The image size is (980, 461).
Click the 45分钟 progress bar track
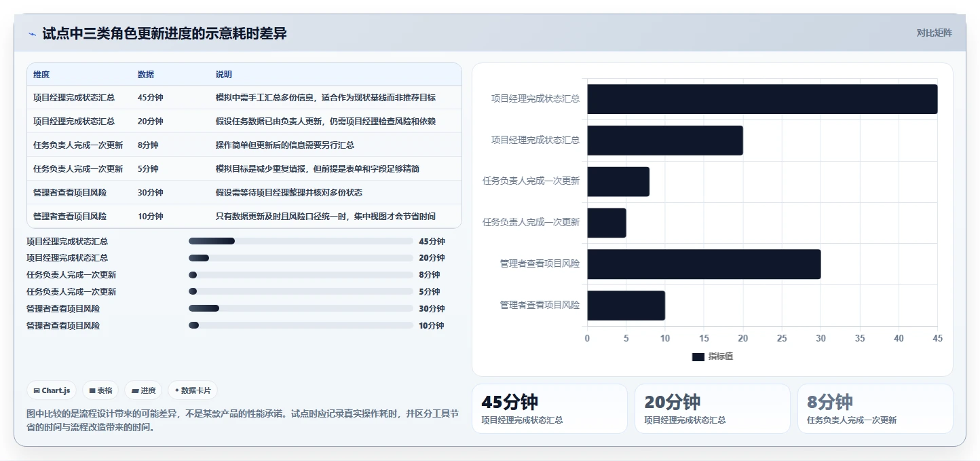(x=301, y=241)
